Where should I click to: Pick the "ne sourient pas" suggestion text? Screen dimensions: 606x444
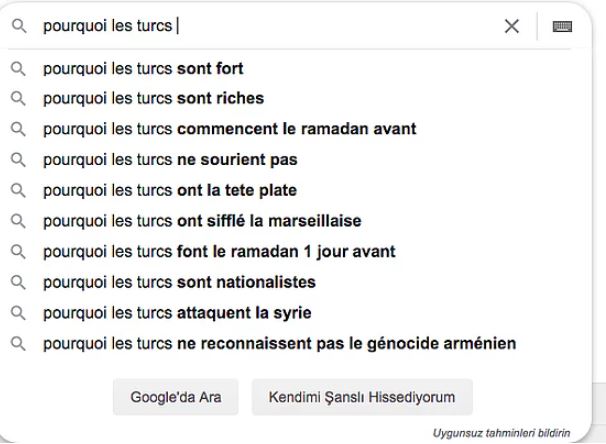point(170,160)
